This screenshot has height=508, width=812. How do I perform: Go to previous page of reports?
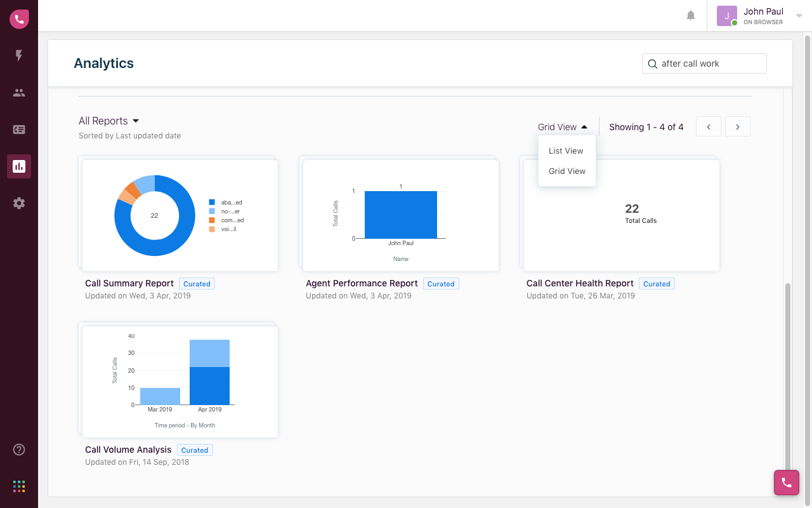709,126
